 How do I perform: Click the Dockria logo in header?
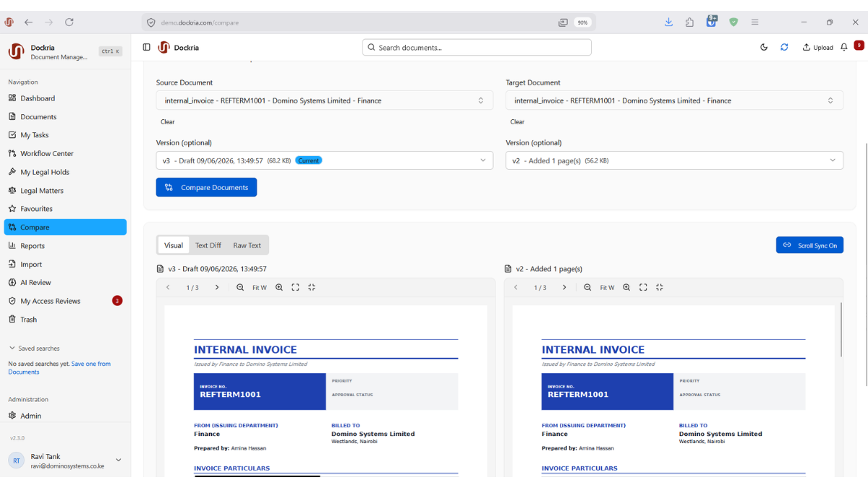(x=163, y=47)
